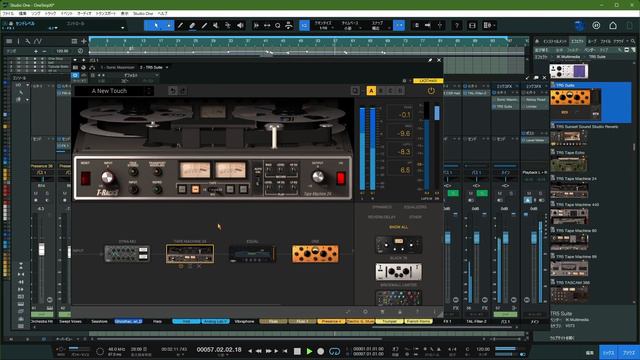Click the tape machine INPUT knob
Screen dimensions: 640x360
tap(107, 177)
